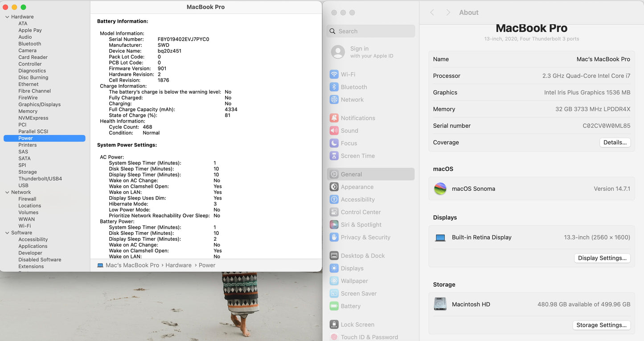This screenshot has height=341, width=644.
Task: Select the Privacy & Security hand icon
Action: click(334, 237)
